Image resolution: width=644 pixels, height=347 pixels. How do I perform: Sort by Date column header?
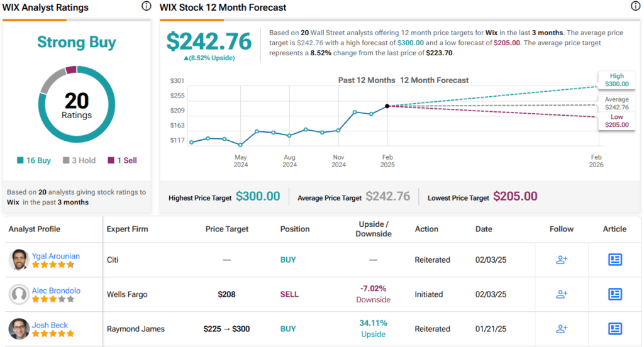click(x=484, y=229)
